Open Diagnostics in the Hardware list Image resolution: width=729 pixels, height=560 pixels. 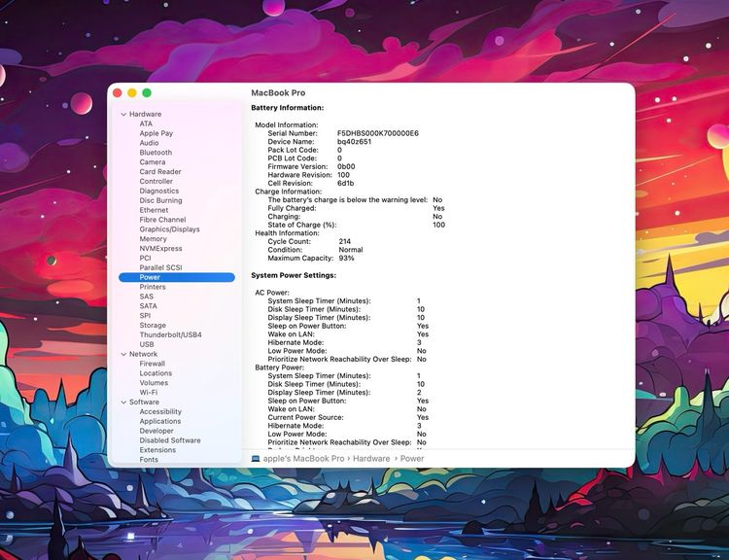click(x=159, y=192)
